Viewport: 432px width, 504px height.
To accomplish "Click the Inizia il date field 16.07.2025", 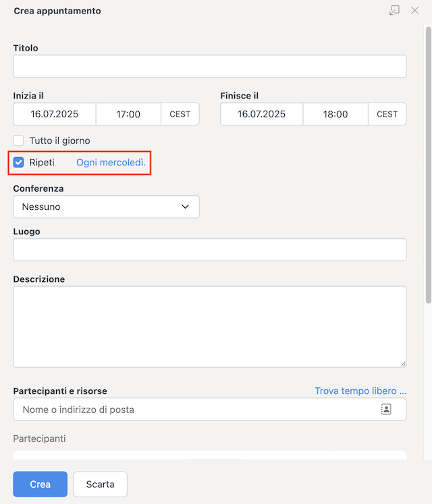I will point(55,114).
